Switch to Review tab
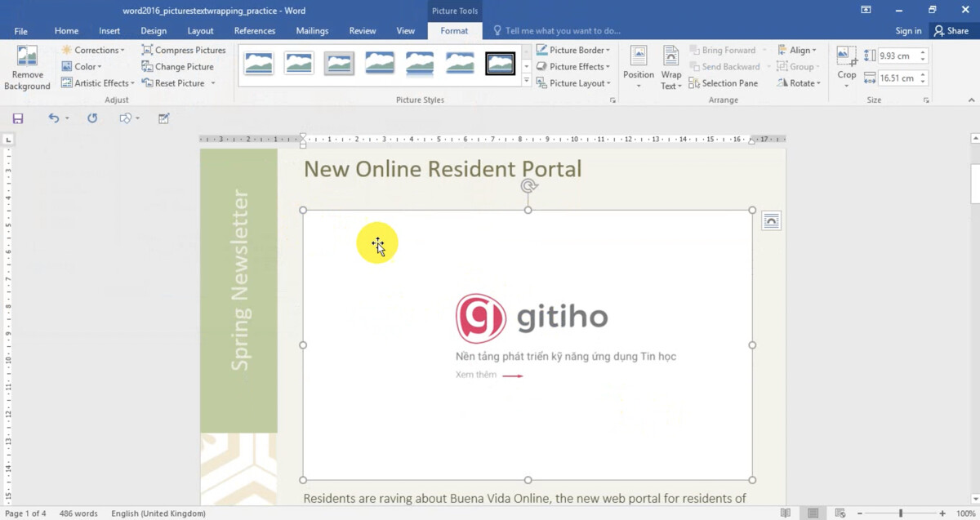This screenshot has width=980, height=520. point(363,31)
